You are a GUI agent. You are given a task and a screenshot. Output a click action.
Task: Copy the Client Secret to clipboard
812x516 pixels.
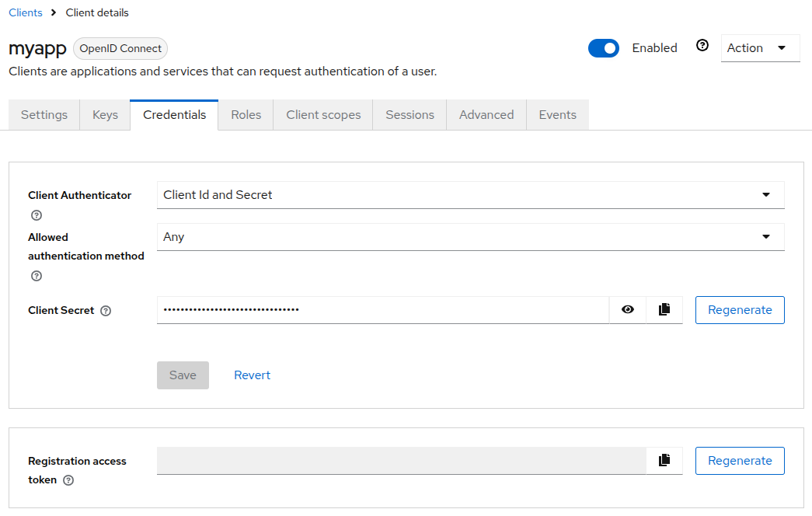coord(664,309)
